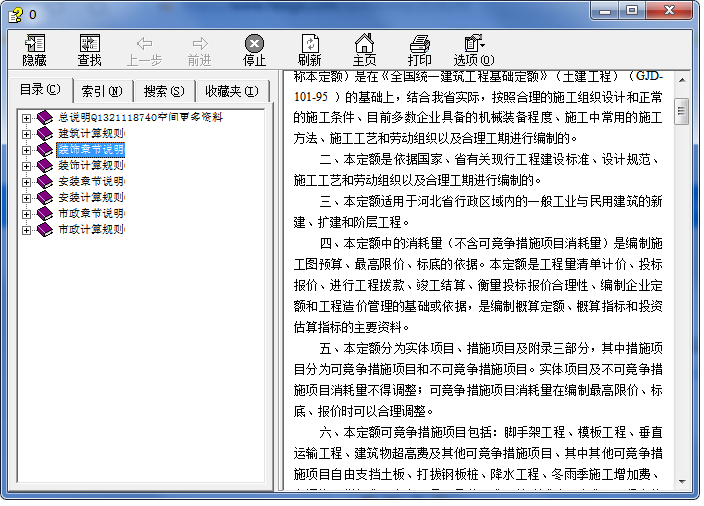
Task: Click paragraph starting 五、本定额分为实体项目
Action: pos(478,380)
